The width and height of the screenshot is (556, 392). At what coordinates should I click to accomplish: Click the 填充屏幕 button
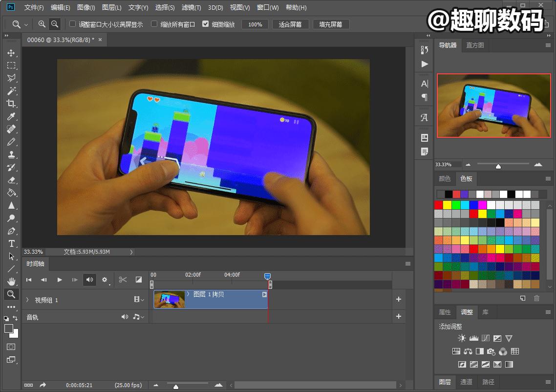click(331, 24)
